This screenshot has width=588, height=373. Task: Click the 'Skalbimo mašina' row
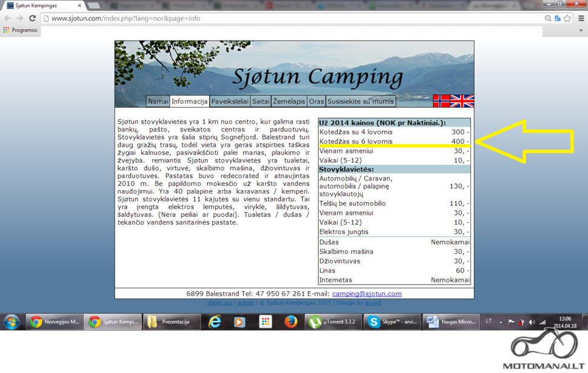[394, 252]
